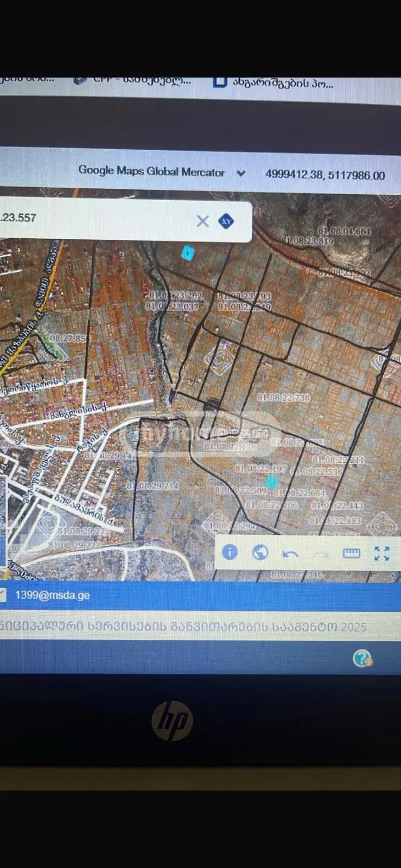This screenshot has height=868, width=401.
Task: Select the lower cyan highlighted parcel
Action: [271, 482]
